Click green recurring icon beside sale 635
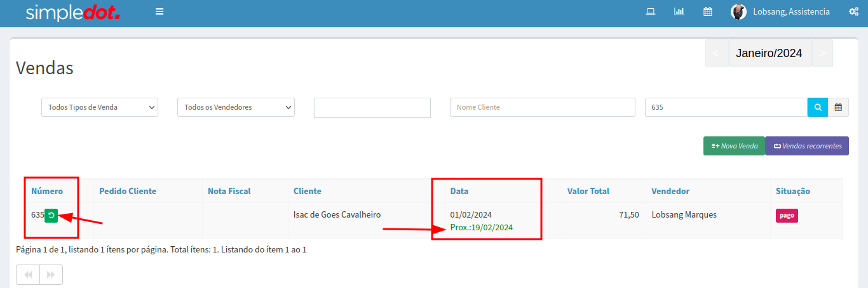The width and height of the screenshot is (868, 288). tap(51, 216)
